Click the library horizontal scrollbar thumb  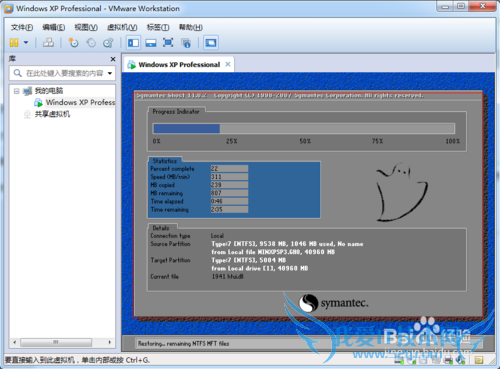click(x=56, y=342)
